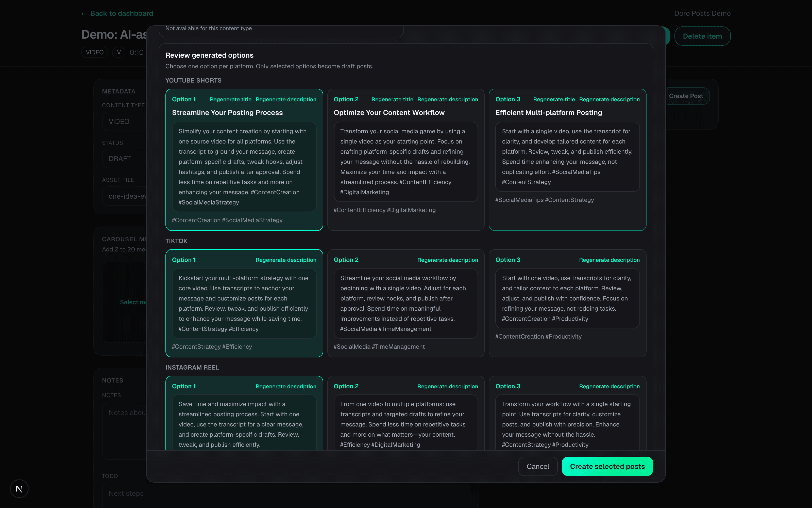Click hashtags '#ContentEfficiency #DigitalMarketing' below YouTube Option 2
Image resolution: width=812 pixels, height=508 pixels.
pyautogui.click(x=384, y=210)
